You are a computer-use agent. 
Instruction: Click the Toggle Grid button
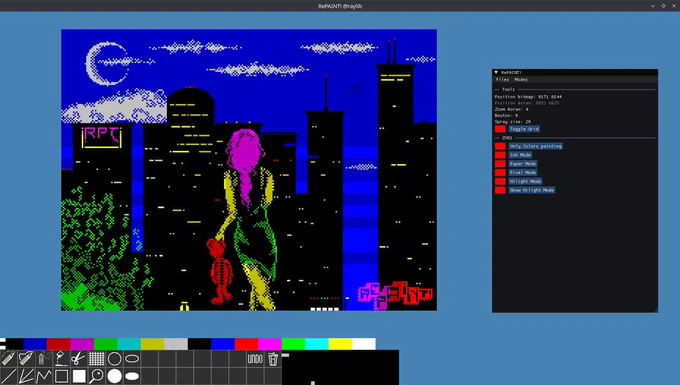click(524, 129)
